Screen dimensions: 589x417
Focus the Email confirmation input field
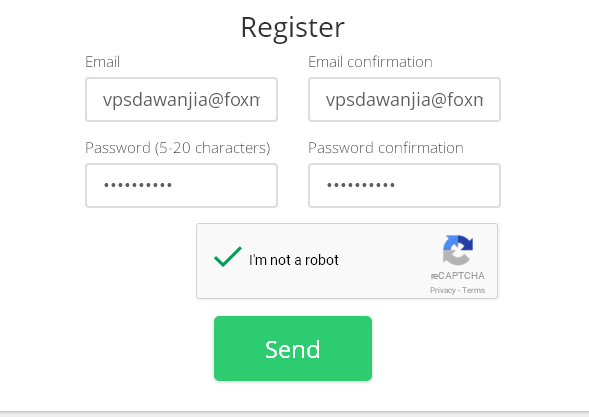pos(404,100)
